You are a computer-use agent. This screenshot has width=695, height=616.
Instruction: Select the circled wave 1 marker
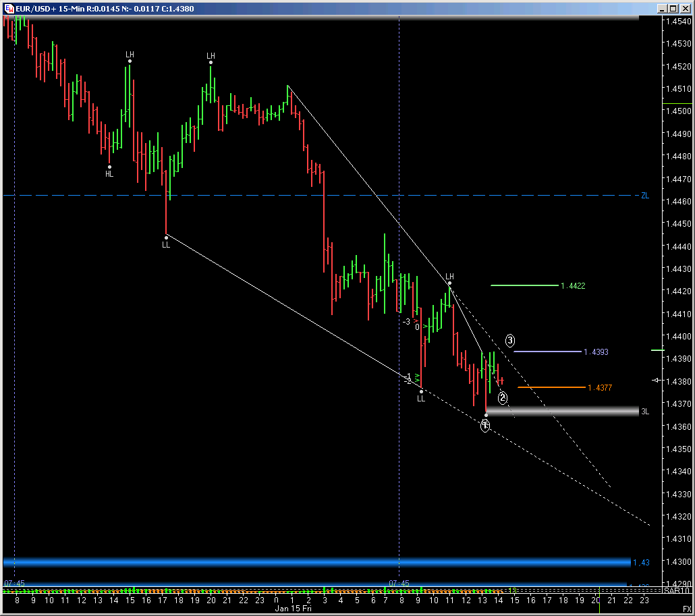tap(485, 426)
